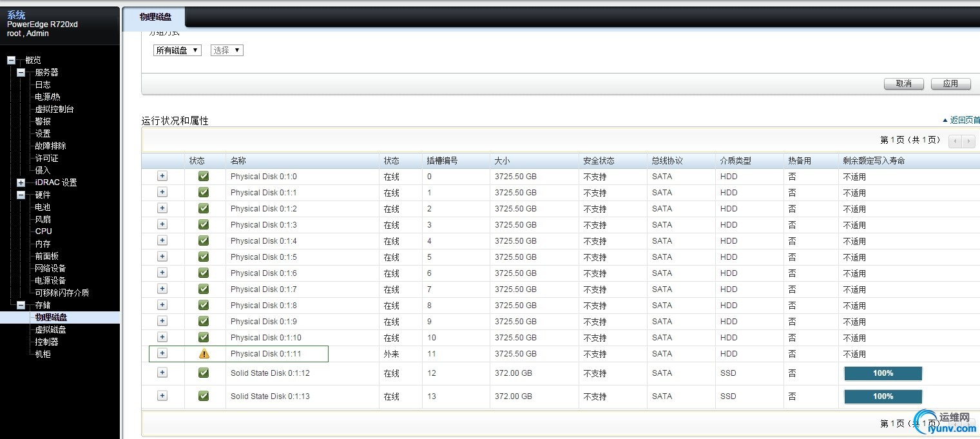980x439 pixels.
Task: Open 可移除闪存介质 in the sidebar
Action: tap(62, 293)
